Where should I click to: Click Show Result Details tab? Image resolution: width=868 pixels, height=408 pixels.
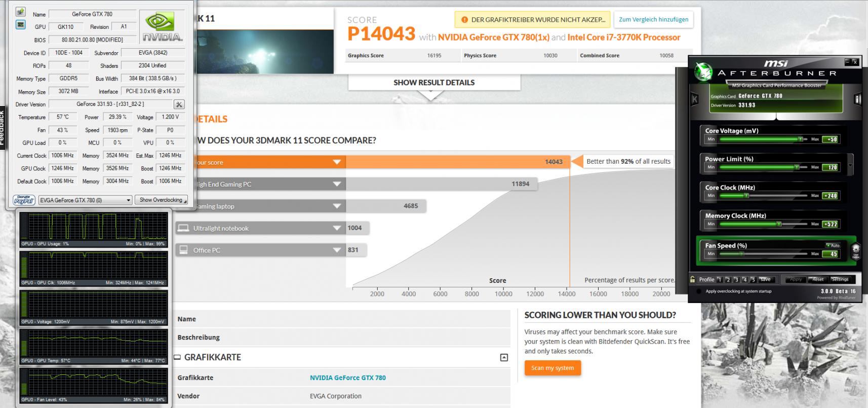[x=434, y=83]
